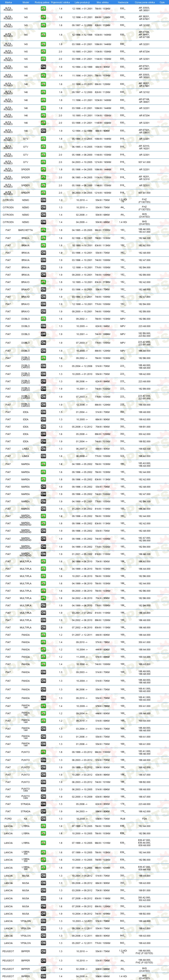Click SPIDER model in the 1.8 engine row
Viewport: 169px width, 980px height.
[x=26, y=170]
